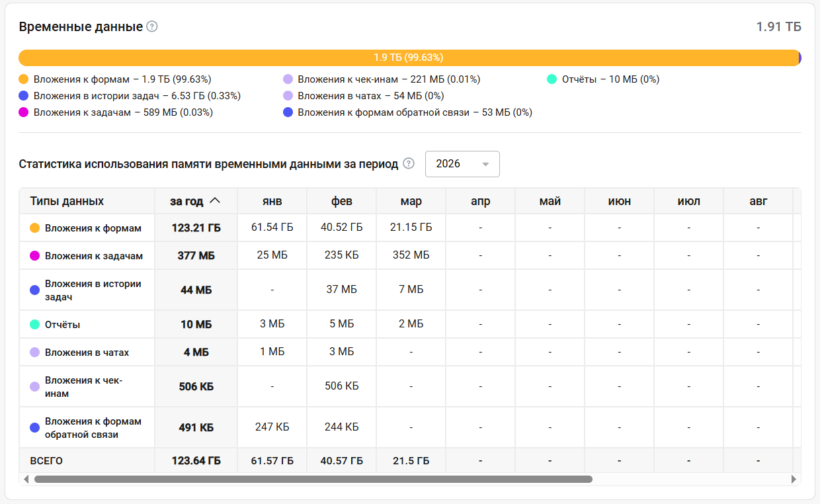The image size is (820, 504).
Task: Click help icon next to Временные данные
Action: [x=152, y=27]
